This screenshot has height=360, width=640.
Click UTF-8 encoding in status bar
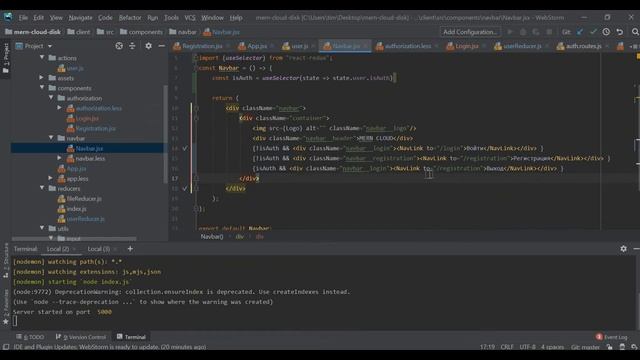pyautogui.click(x=527, y=347)
